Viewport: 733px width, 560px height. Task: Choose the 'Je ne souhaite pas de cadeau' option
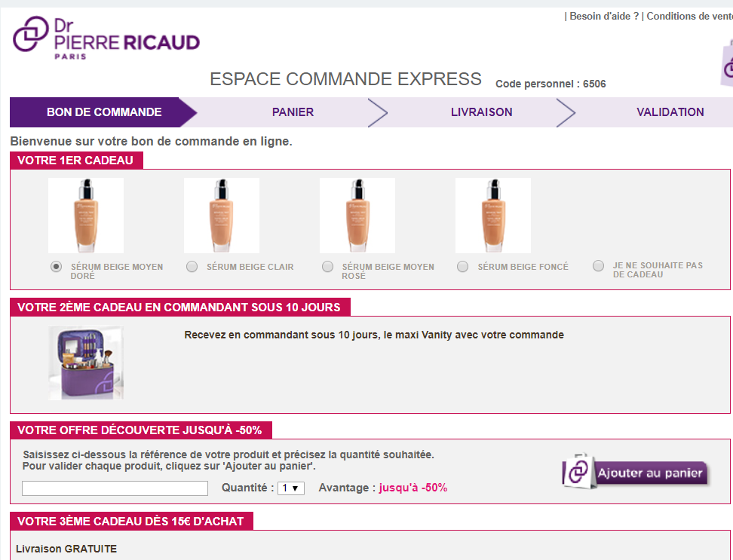coord(599,266)
